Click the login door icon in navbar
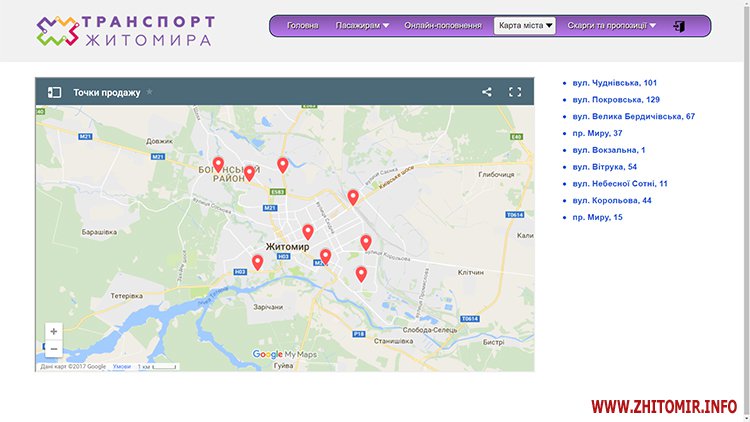Image resolution: width=750 pixels, height=422 pixels. point(679,26)
